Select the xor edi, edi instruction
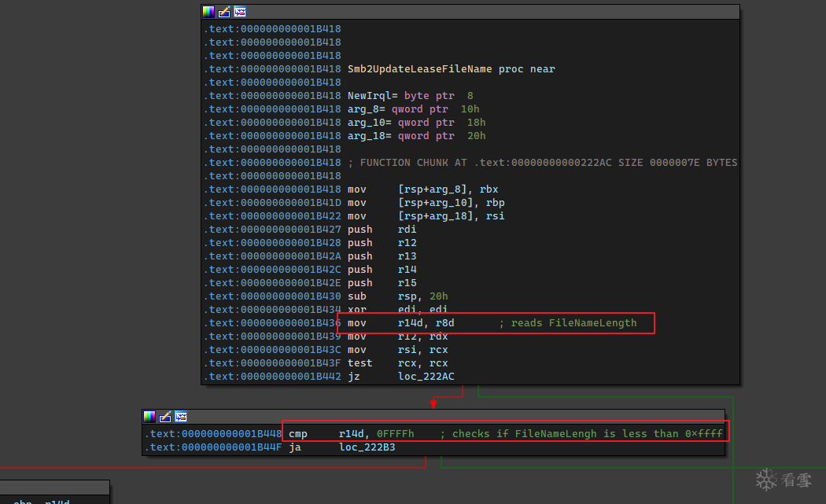This screenshot has width=826, height=504. (398, 310)
